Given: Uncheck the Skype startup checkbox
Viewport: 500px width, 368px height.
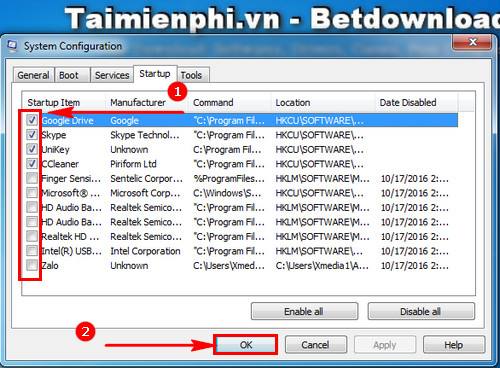Looking at the screenshot, I should coord(32,135).
